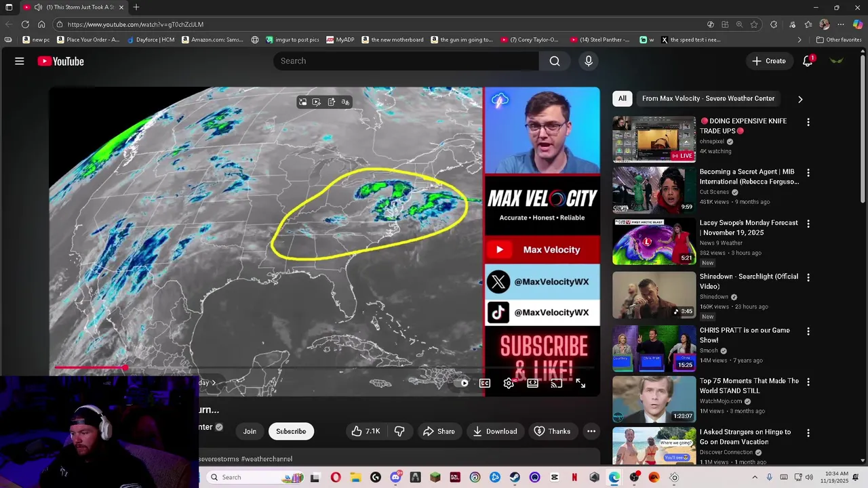Open Steam from the Windows taskbar
Screen dimensions: 868x488
(515, 477)
